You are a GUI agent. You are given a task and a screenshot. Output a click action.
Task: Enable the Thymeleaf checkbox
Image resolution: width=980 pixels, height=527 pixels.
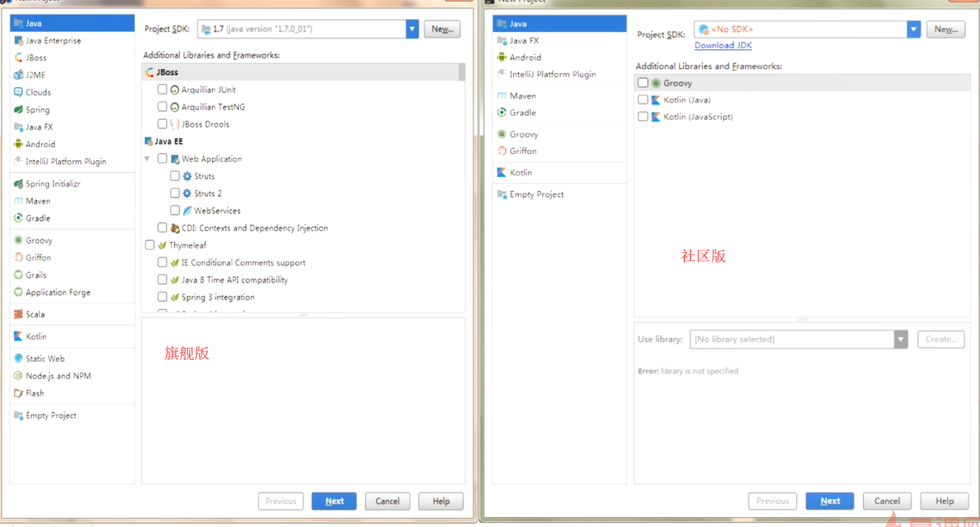[150, 245]
